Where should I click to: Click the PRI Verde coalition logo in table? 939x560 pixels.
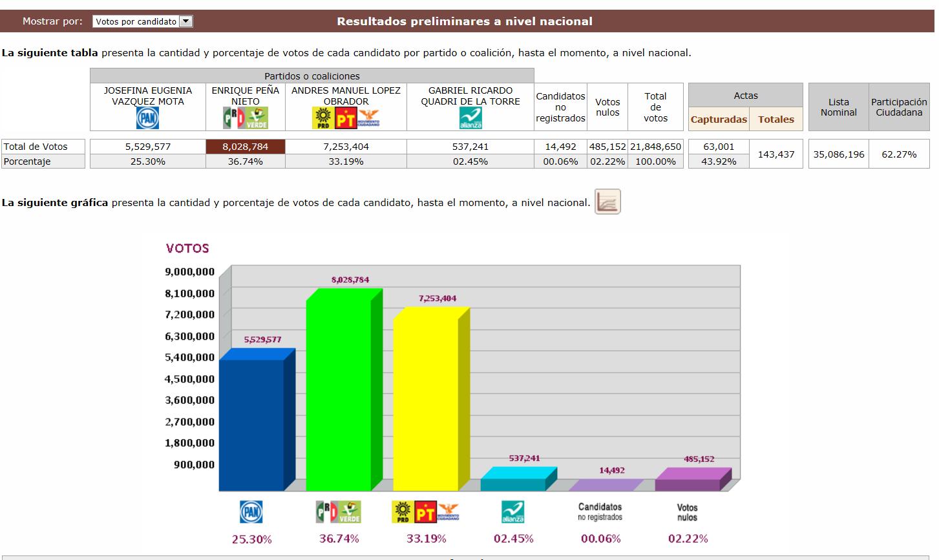click(x=246, y=118)
